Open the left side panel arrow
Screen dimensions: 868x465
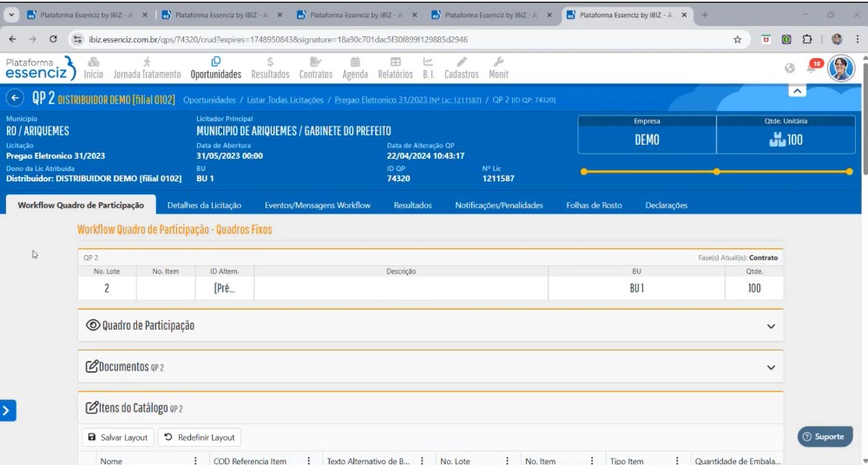(x=8, y=410)
